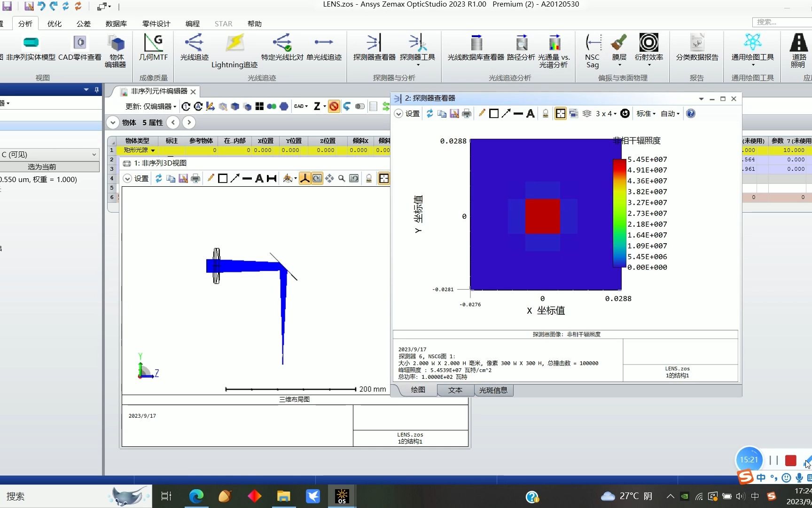Draw an arrow annotation in detector viewer

point(506,113)
